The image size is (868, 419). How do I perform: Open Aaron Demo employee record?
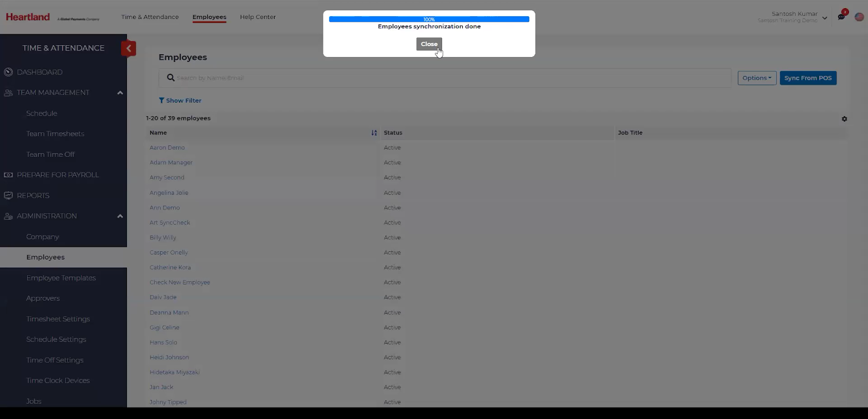click(167, 148)
